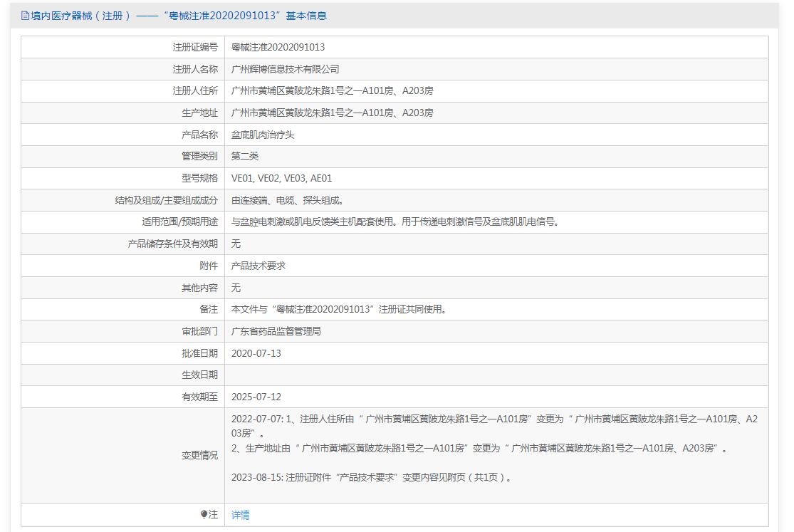Viewport: 794px width, 532px height.
Task: Click the 注册证编号 label
Action: click(x=195, y=47)
